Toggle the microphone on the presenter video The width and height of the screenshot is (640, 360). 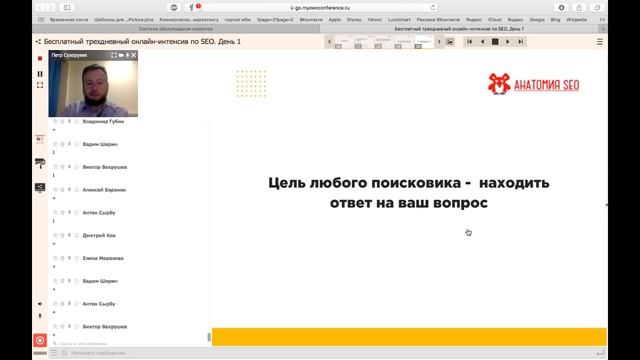click(127, 55)
